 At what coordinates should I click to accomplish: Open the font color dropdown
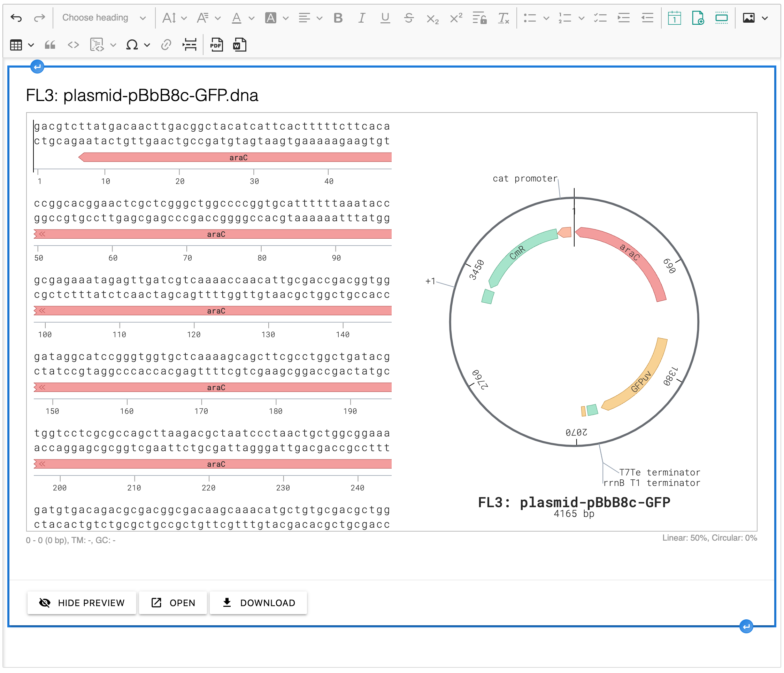point(243,18)
